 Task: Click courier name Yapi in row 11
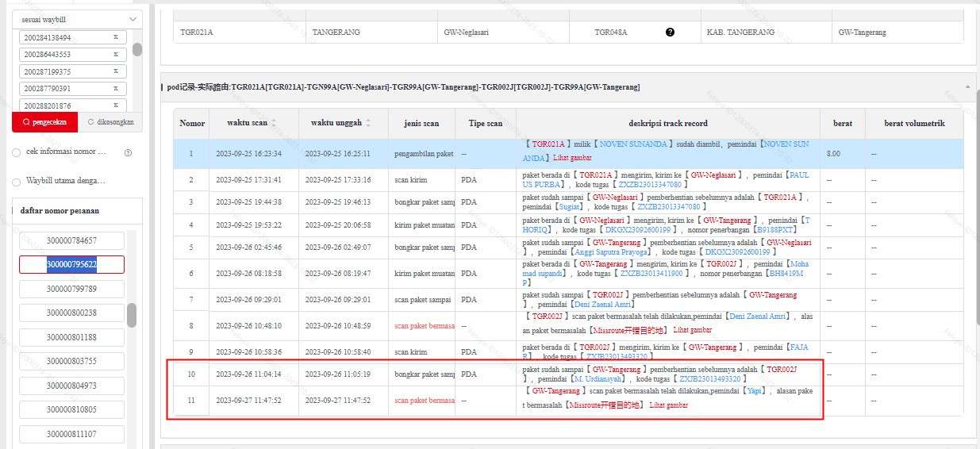[754, 391]
